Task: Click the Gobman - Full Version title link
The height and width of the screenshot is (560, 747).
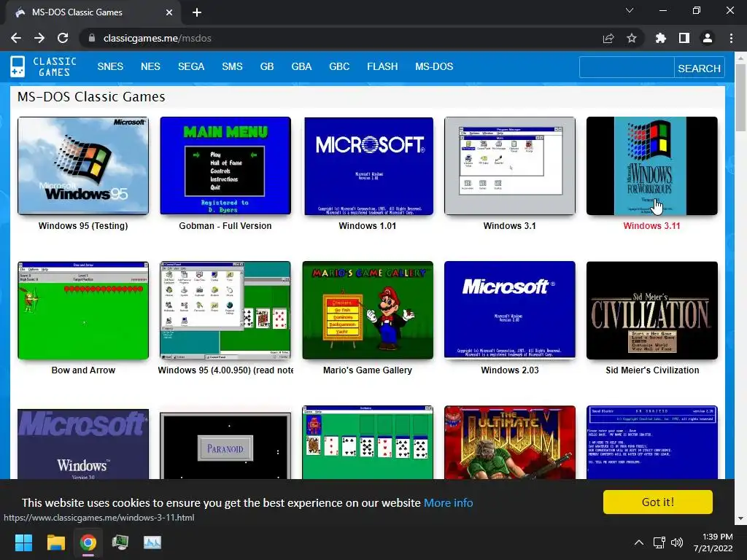Action: click(225, 226)
